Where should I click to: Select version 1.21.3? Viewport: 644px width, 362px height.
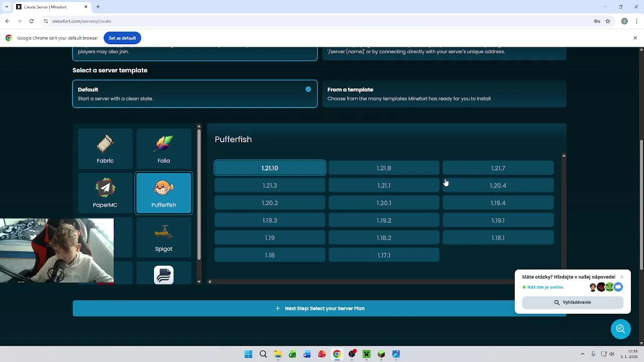pos(270,186)
